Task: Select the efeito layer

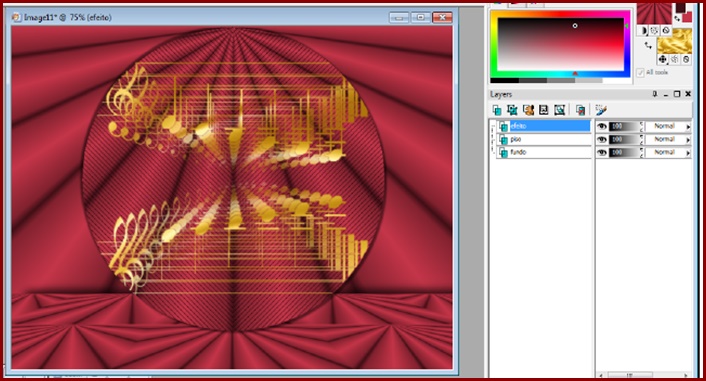Action: 544,126
